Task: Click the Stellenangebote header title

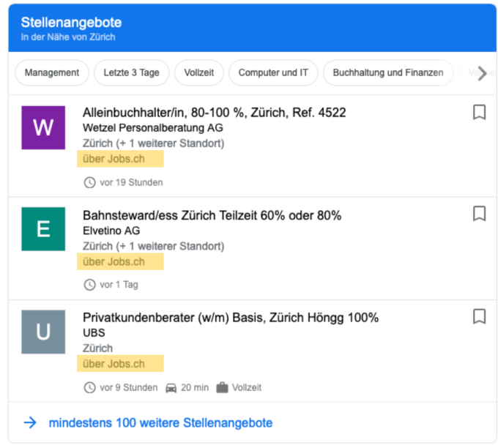Action: [x=72, y=23]
